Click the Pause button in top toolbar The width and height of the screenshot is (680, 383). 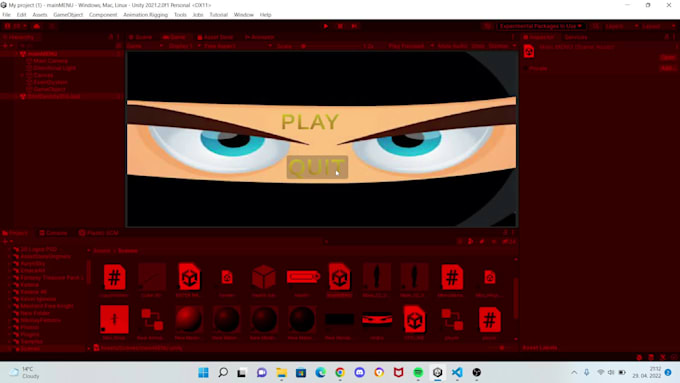pyautogui.click(x=340, y=26)
